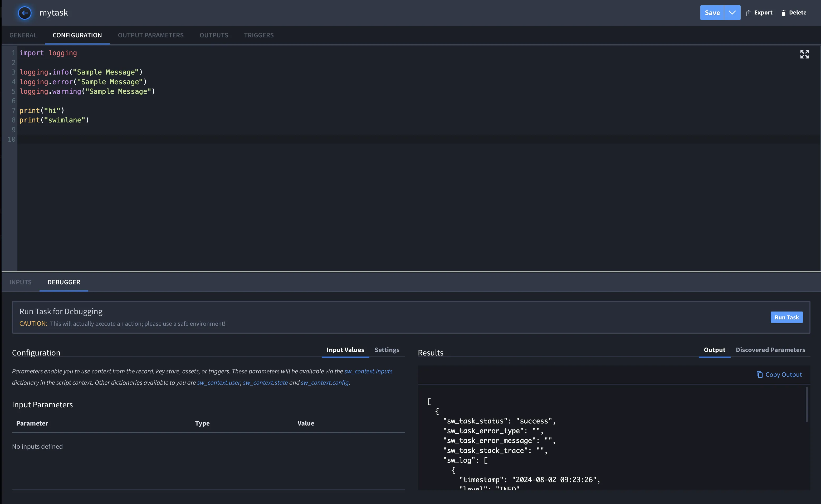Select the Output results tab
This screenshot has width=821, height=504.
tap(714, 350)
